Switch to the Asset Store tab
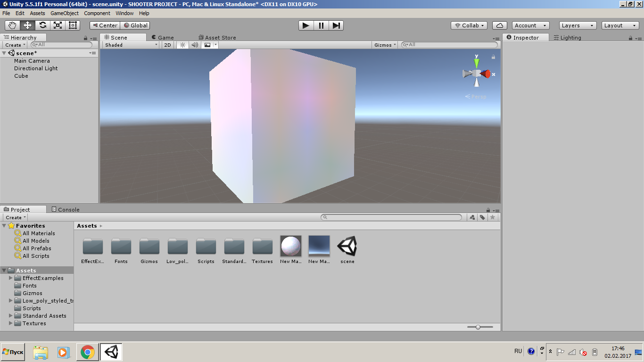This screenshot has height=362, width=644. 217,38
